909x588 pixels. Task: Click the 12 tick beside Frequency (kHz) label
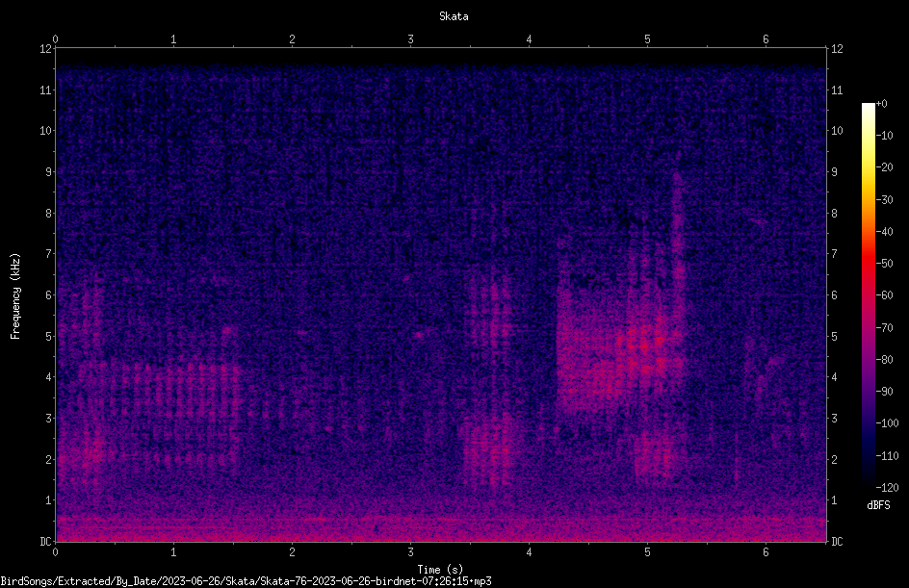(45, 49)
